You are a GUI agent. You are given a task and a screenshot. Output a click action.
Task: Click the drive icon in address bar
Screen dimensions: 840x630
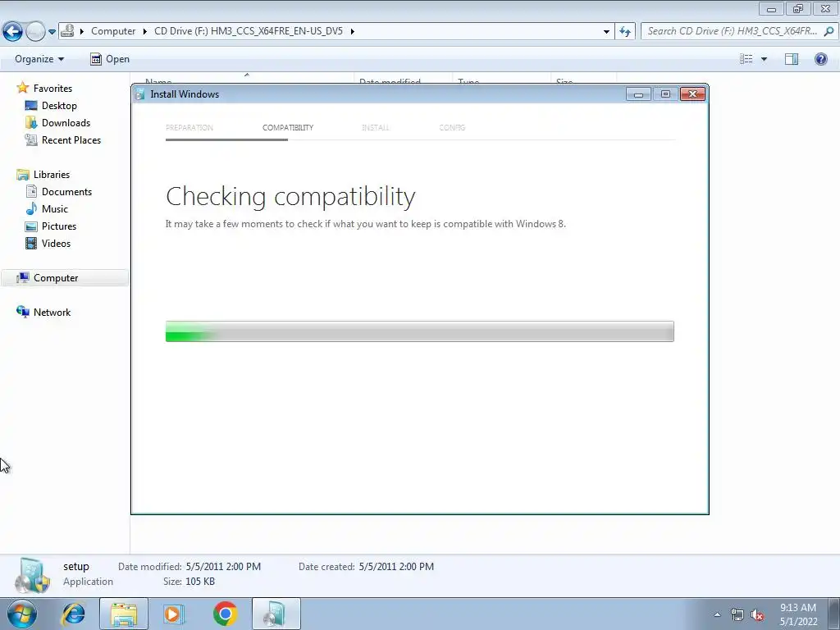pyautogui.click(x=67, y=31)
